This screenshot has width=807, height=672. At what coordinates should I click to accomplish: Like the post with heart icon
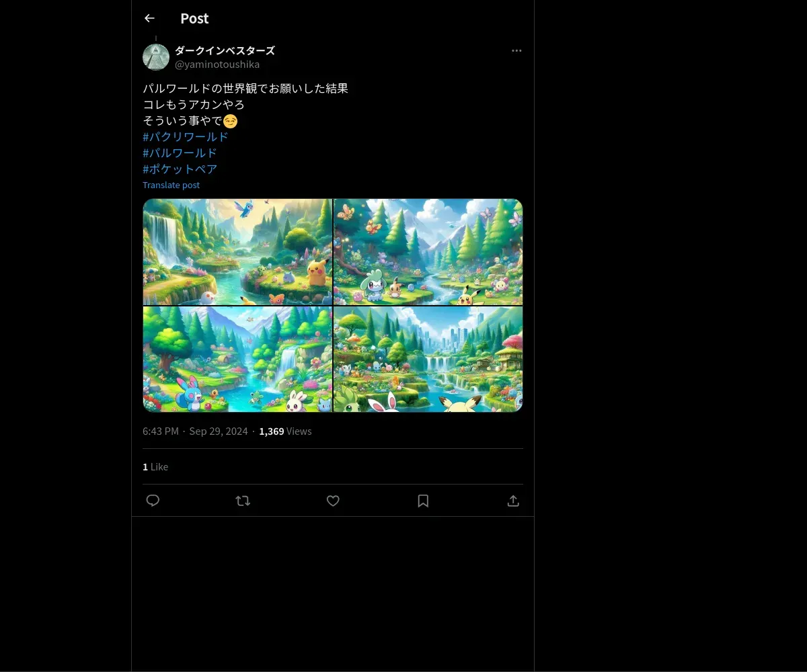333,501
